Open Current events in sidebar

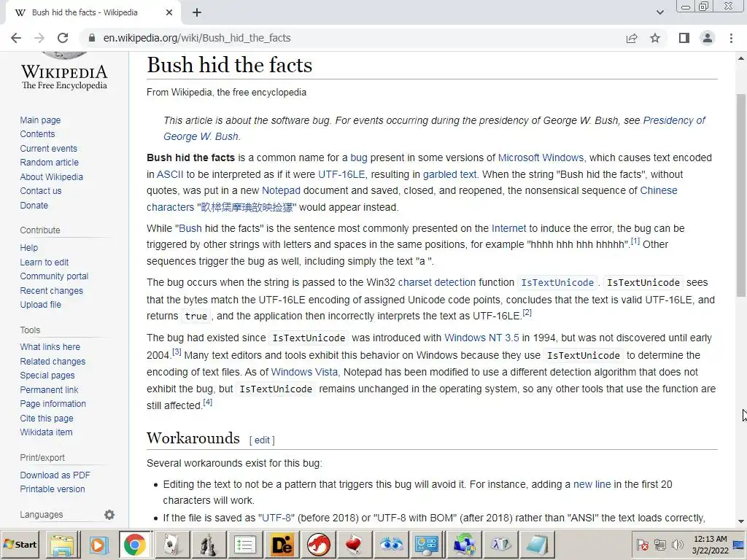(x=48, y=149)
